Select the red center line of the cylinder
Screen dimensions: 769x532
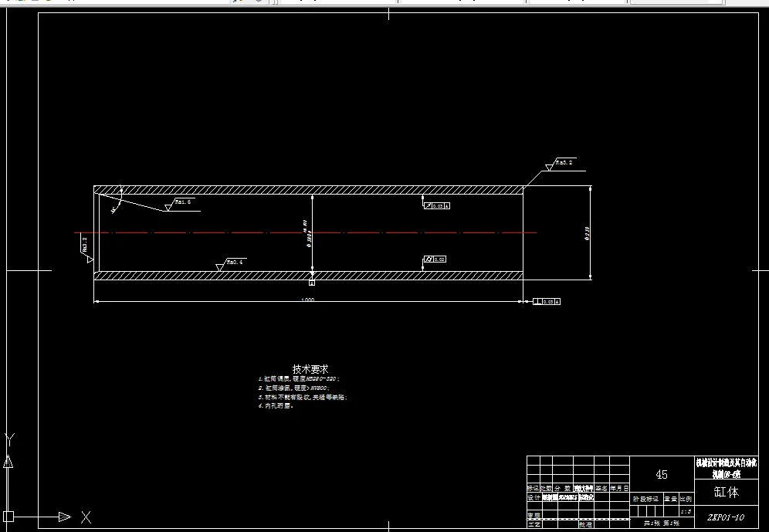306,232
